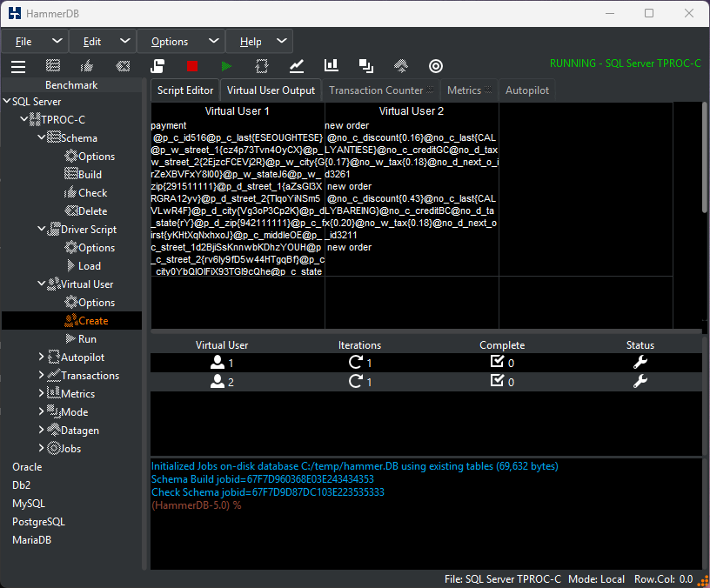The width and height of the screenshot is (710, 588).
Task: Open the Options menu
Action: coord(181,42)
